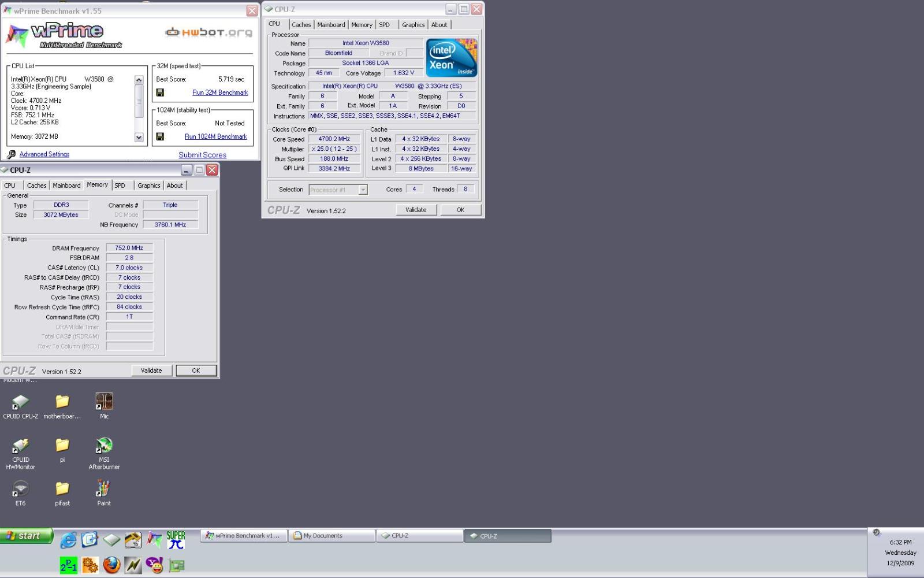Open the temperature monitor quick launch icon

tap(133, 540)
